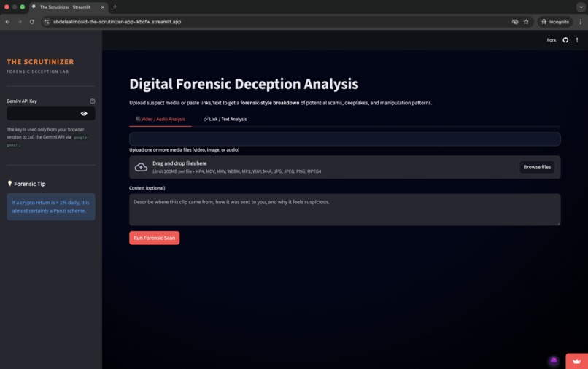Open the GitHub repository icon
588x369 pixels.
(565, 40)
